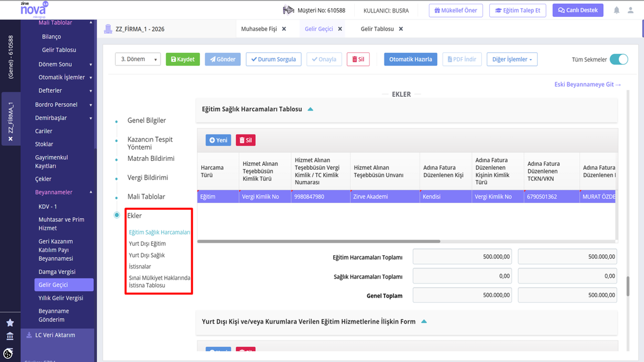Switch to the Gelir Tablosu tab

pyautogui.click(x=377, y=29)
